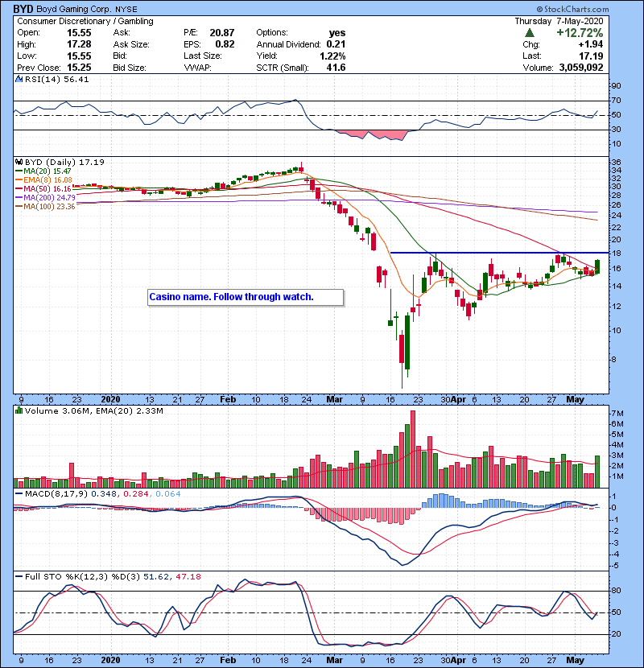Select the Consumer Discretionary / Gambling sector text
Image resolution: width=644 pixels, height=668 pixels.
click(85, 21)
